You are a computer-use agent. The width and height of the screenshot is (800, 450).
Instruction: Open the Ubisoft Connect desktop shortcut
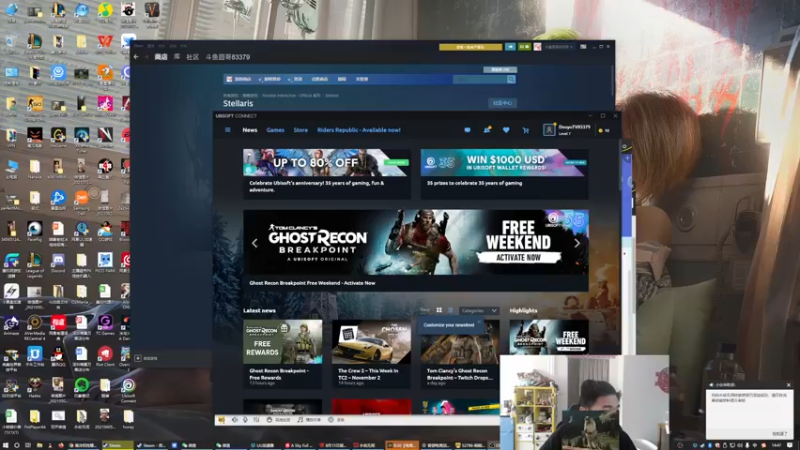(128, 390)
